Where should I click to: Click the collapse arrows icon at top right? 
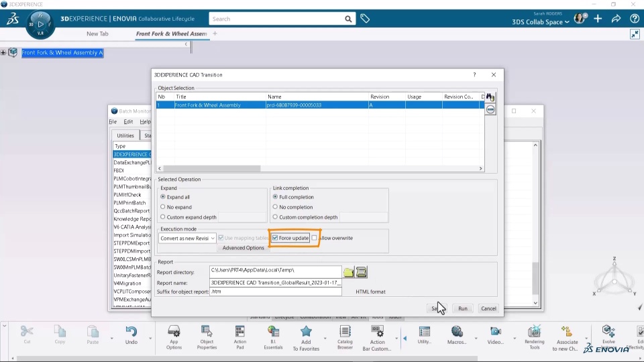[x=635, y=34]
